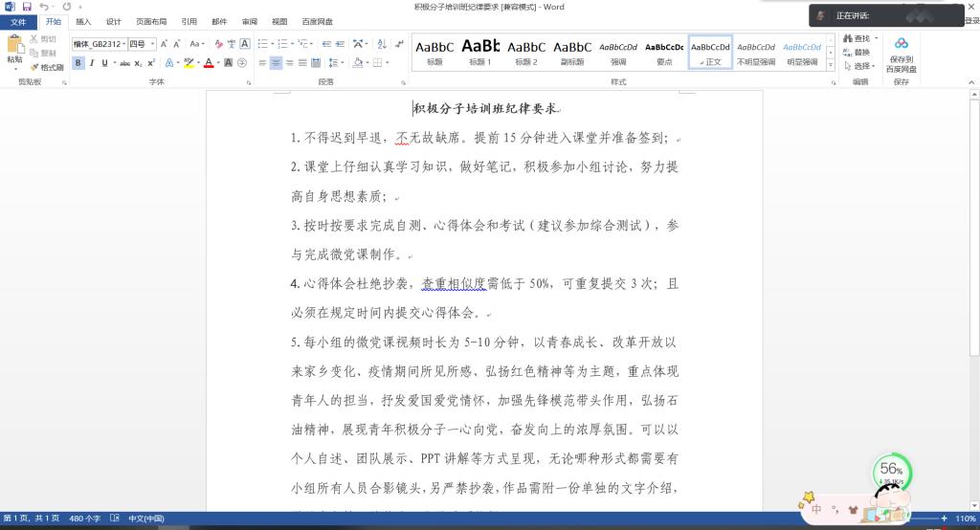Click the distributed alignment icon
Image resolution: width=980 pixels, height=530 pixels.
316,63
